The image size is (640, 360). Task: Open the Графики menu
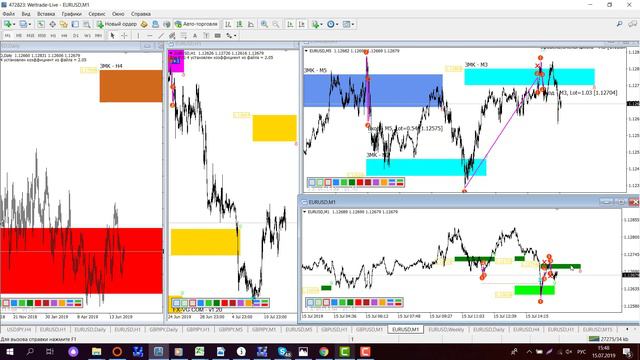coord(71,14)
